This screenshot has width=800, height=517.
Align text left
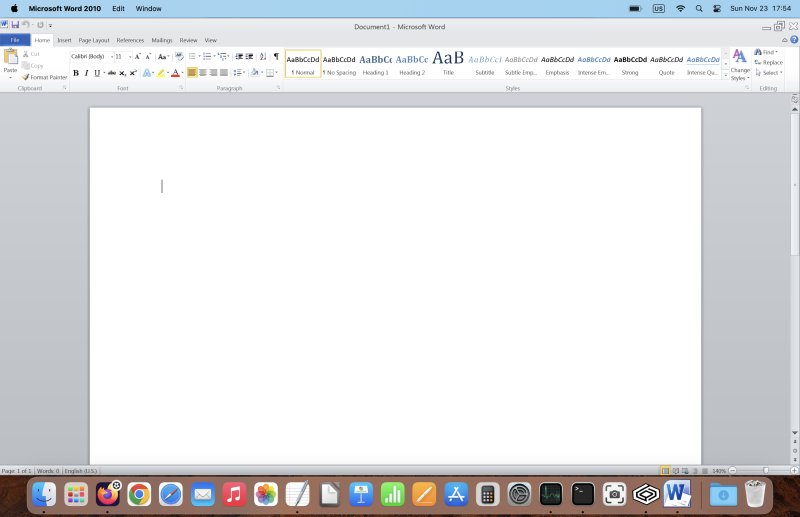pyautogui.click(x=192, y=73)
